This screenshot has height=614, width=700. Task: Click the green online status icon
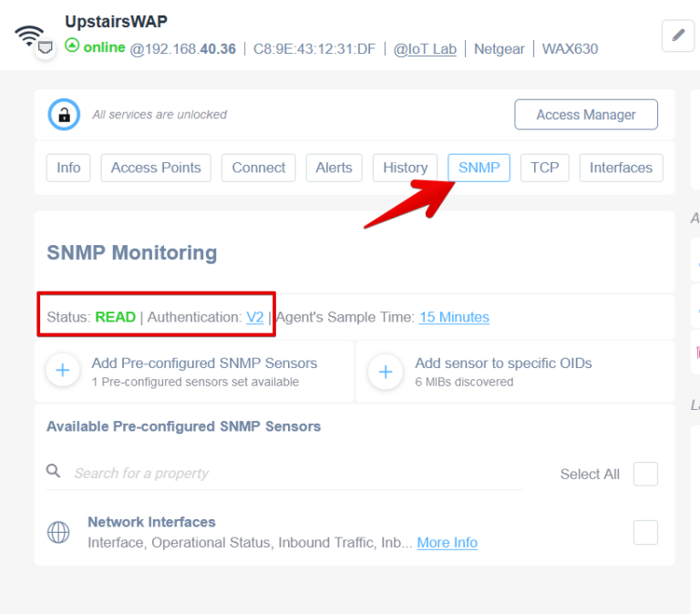coord(72,47)
